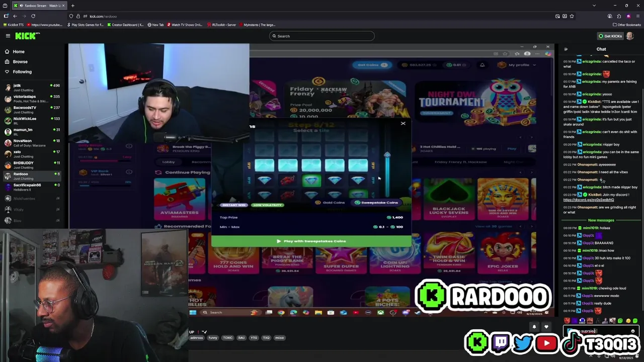Open the Firefox application menu

(637, 16)
